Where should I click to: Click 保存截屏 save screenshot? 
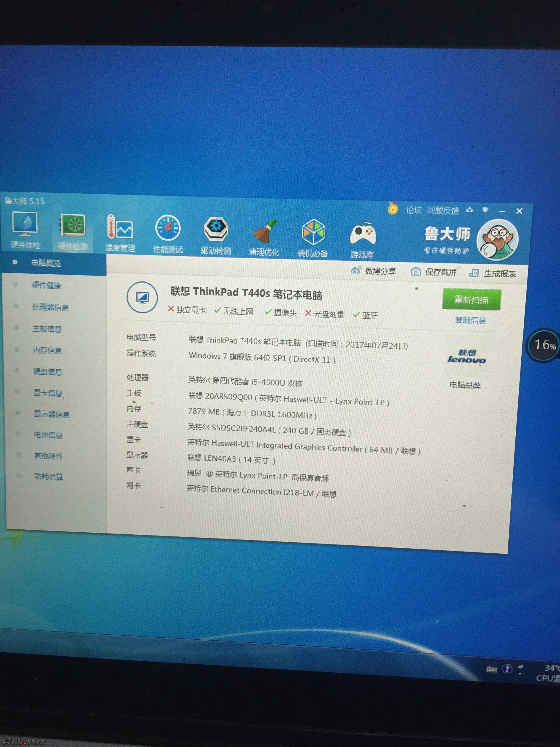[x=434, y=272]
